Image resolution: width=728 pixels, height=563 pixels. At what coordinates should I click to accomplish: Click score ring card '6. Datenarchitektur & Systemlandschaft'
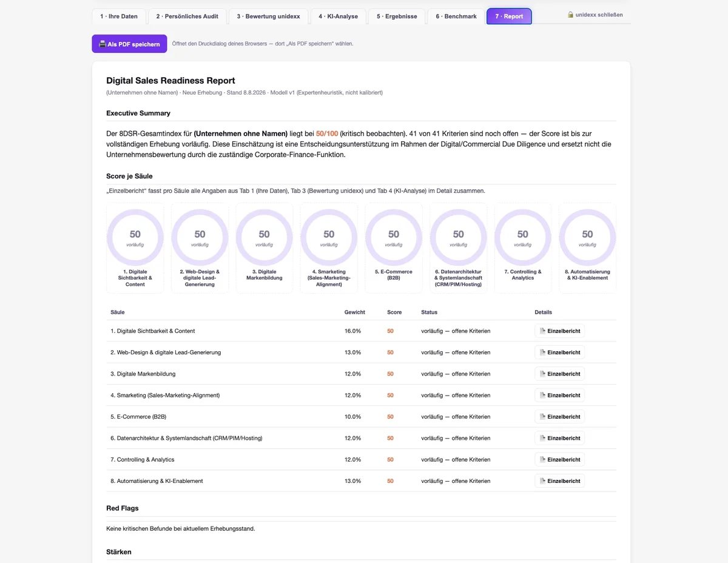[x=458, y=248]
